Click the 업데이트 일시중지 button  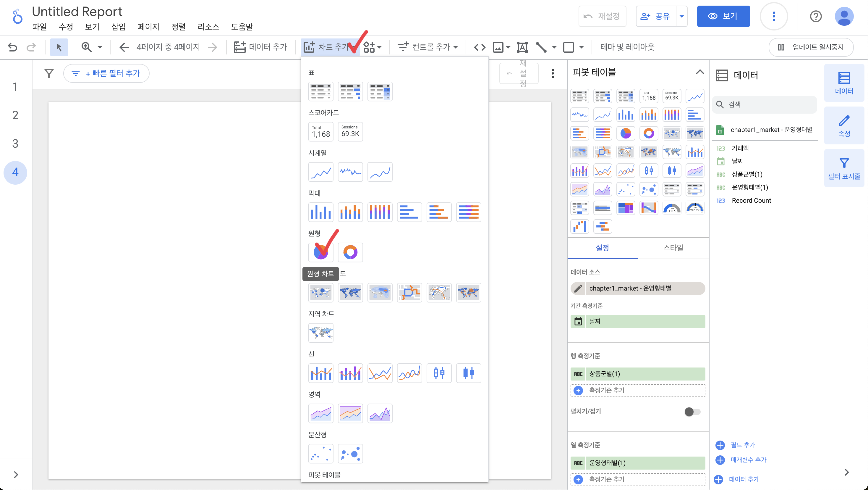point(811,47)
